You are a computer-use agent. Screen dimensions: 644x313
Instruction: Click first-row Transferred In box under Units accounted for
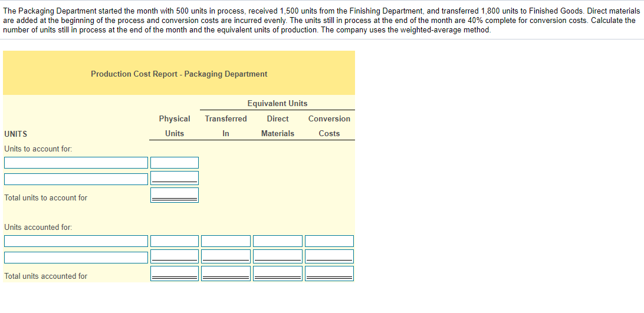[x=226, y=241]
